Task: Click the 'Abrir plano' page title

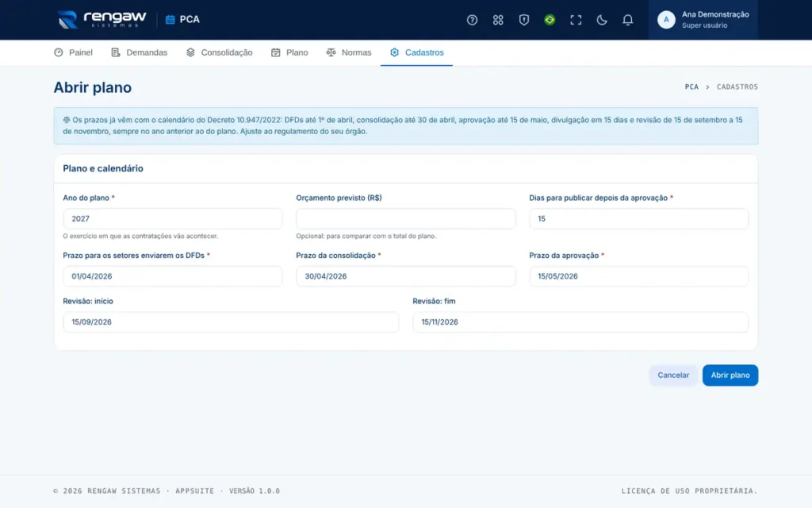Action: 93,87
